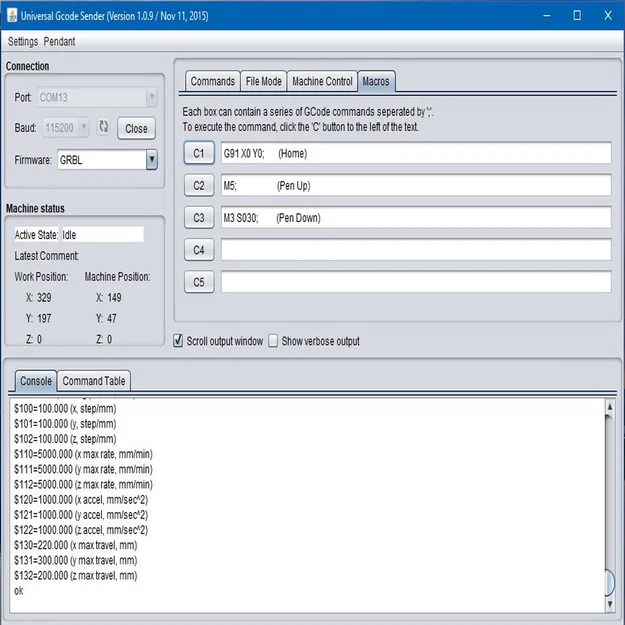Select console line $120=1000.000 x accel

point(81,499)
